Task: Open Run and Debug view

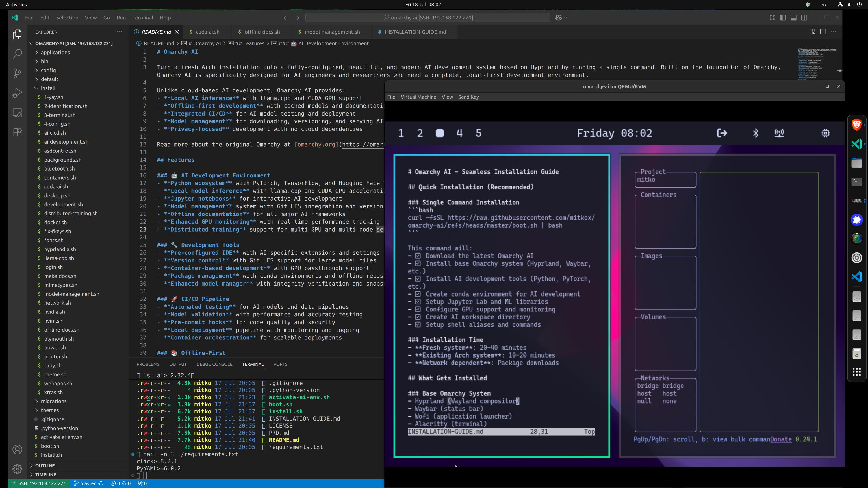Action: [x=17, y=93]
